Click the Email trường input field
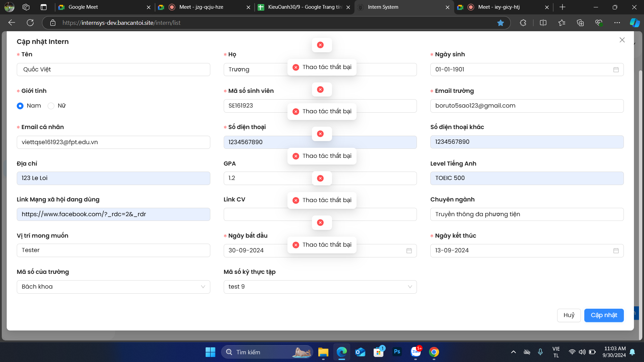644x362 pixels. (x=527, y=106)
